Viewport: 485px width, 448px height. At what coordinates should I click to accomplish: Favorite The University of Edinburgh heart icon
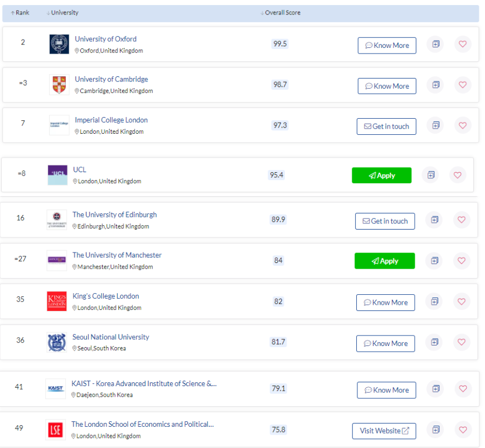tap(461, 220)
